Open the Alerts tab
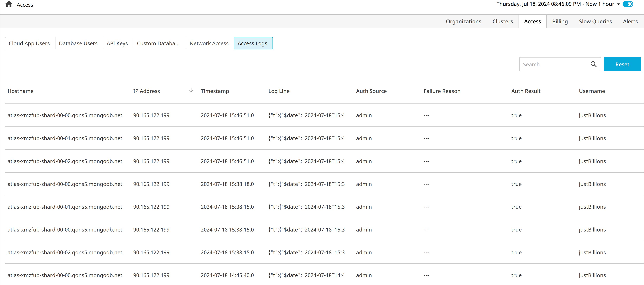 [x=630, y=21]
